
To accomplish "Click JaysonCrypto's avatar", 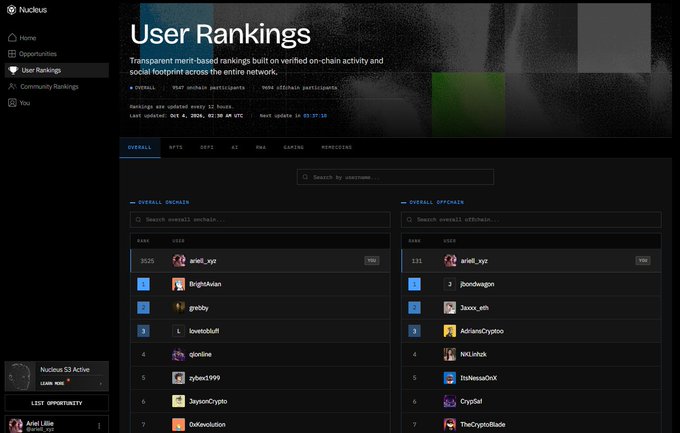I will (178, 401).
